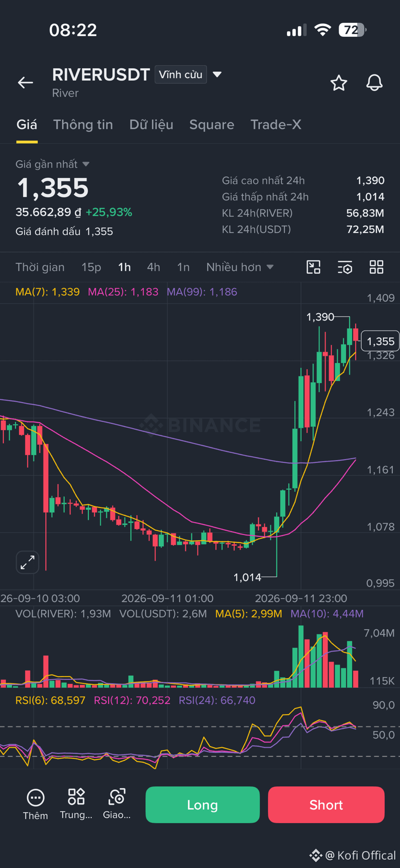The image size is (400, 868).
Task: Switch chart to 4h timeframe
Action: (154, 267)
